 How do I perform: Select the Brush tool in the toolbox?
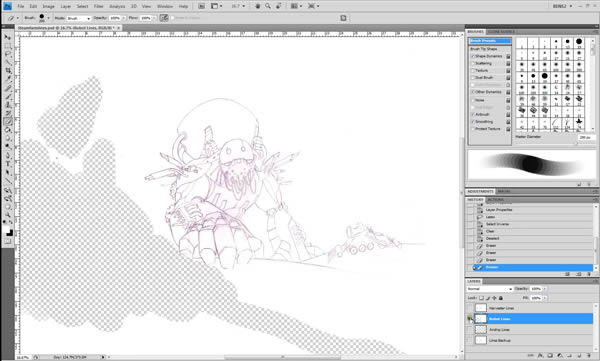[8, 96]
